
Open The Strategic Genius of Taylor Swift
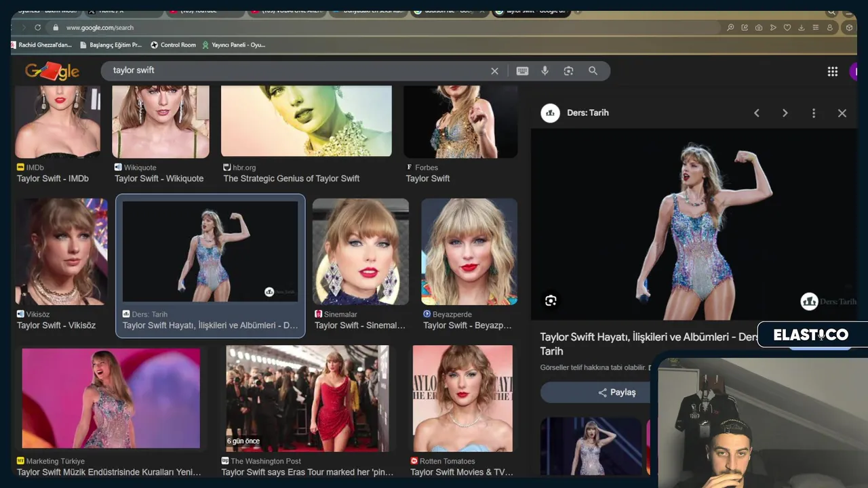click(x=292, y=178)
